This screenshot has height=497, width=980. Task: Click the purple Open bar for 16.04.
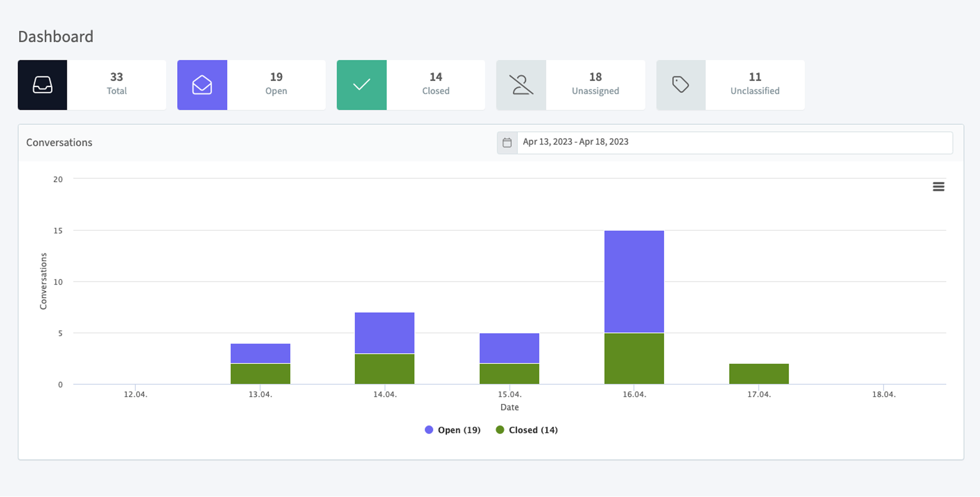(634, 282)
